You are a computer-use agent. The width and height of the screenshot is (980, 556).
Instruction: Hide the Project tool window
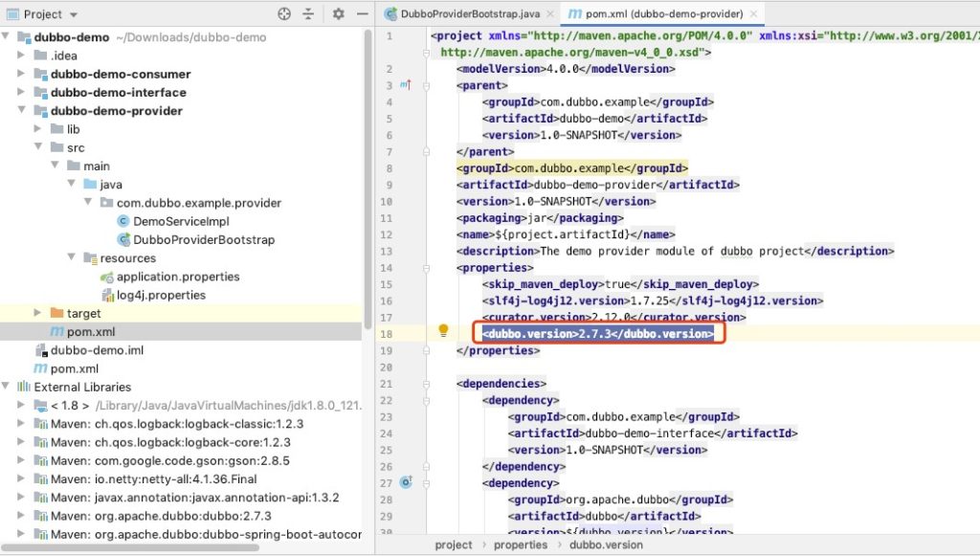(x=362, y=13)
